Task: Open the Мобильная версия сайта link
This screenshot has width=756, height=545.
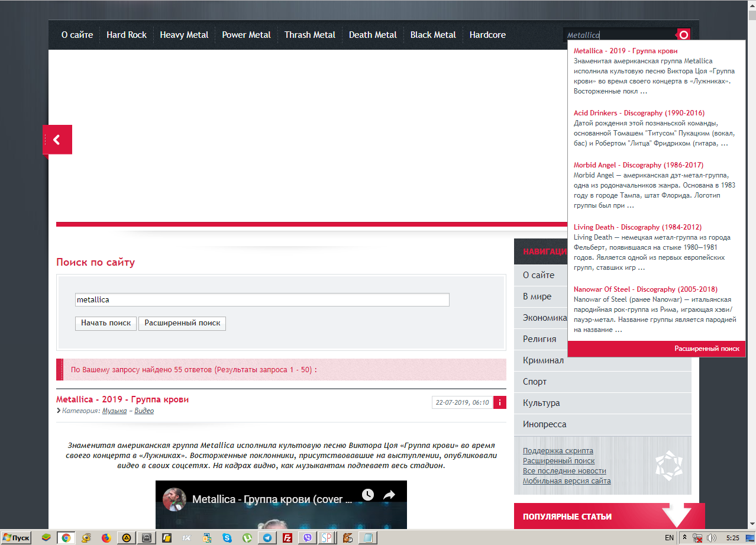Action: 567,481
